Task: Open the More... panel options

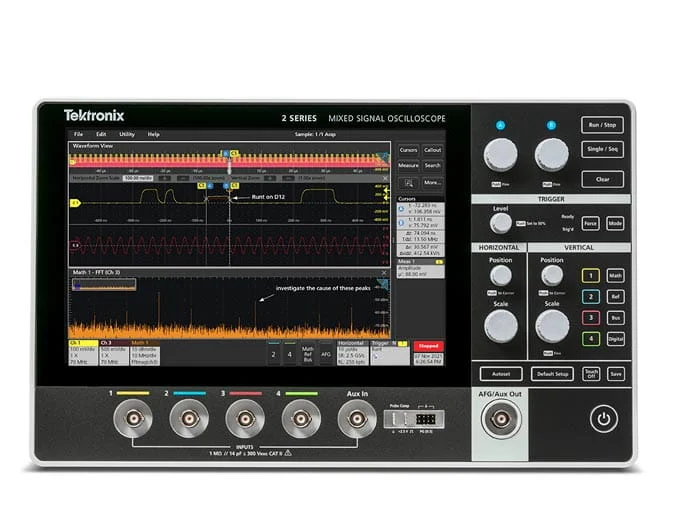Action: coord(432,183)
